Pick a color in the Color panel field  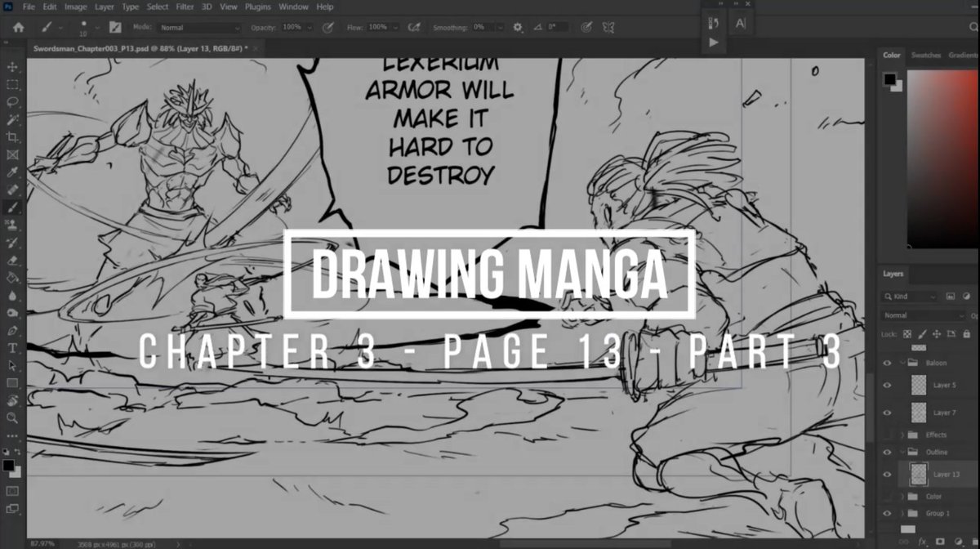[943, 159]
